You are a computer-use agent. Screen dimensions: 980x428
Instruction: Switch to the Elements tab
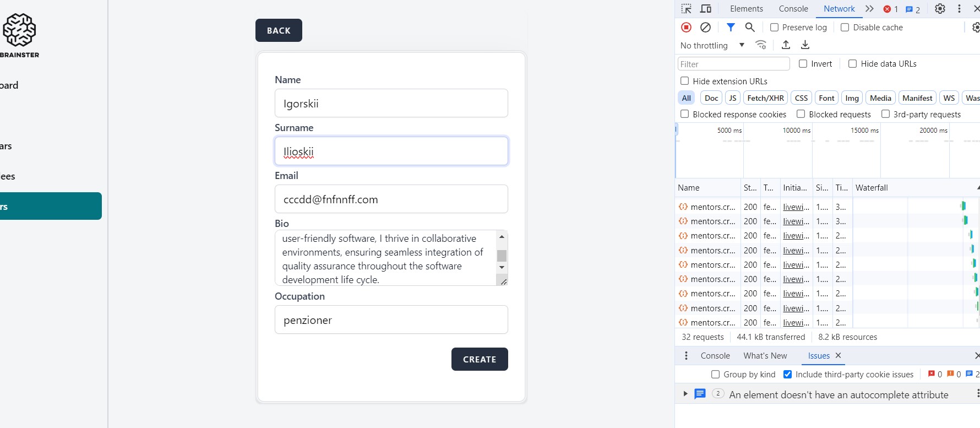coord(746,9)
